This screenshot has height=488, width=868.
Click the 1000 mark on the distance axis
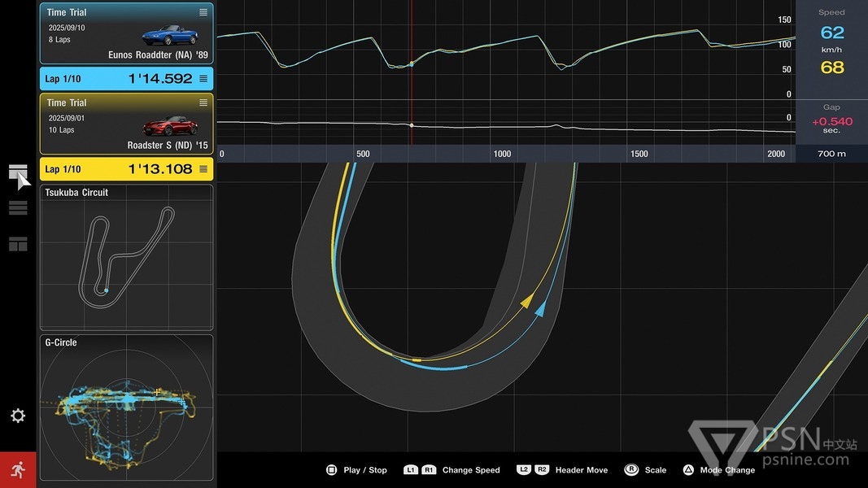tap(502, 154)
